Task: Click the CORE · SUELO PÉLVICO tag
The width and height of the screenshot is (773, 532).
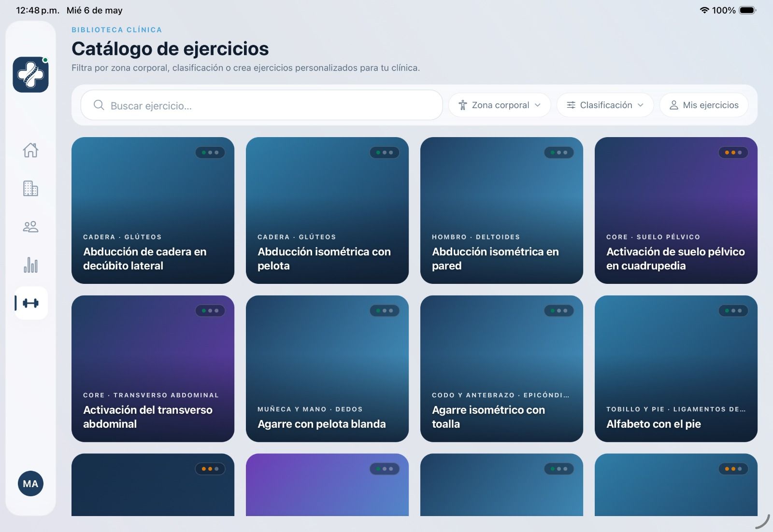Action: coord(653,237)
